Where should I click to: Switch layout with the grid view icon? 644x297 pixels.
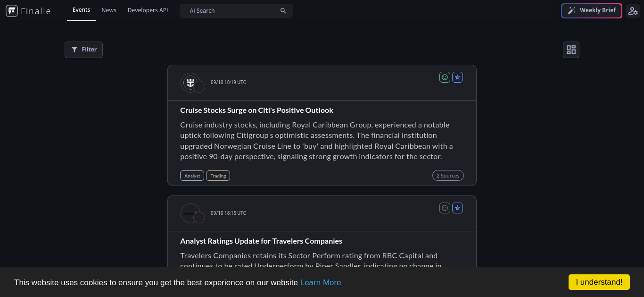tap(571, 50)
